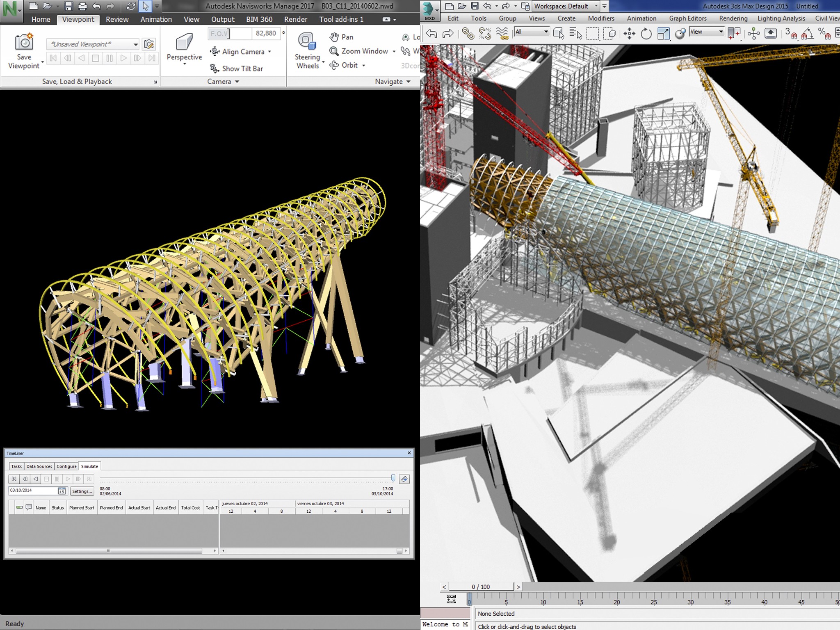Open the Workspace: Default dropdown

[x=565, y=6]
